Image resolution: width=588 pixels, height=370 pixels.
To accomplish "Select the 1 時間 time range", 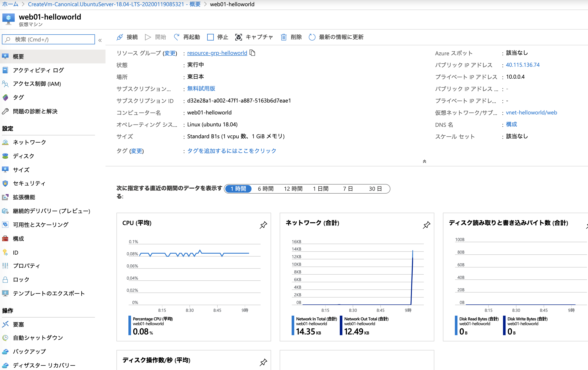I will [238, 189].
